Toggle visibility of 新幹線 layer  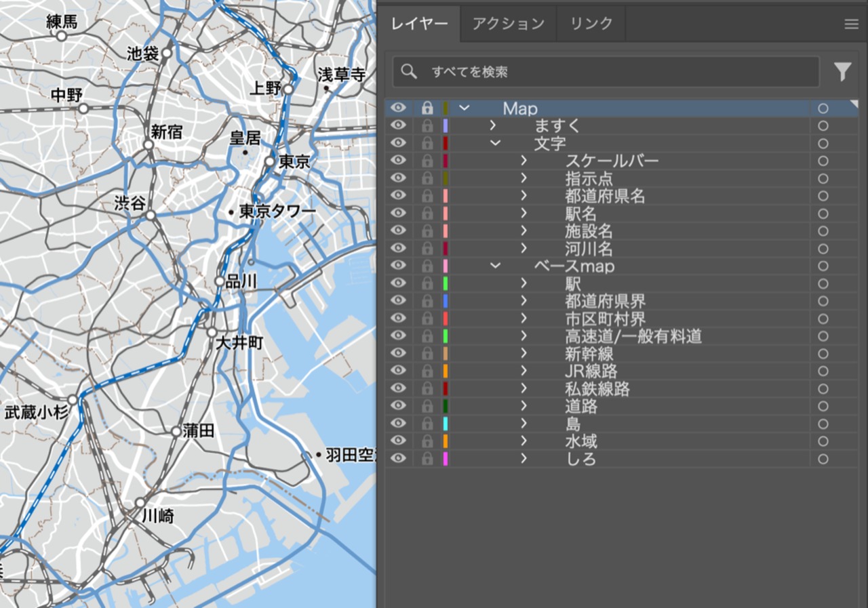(x=399, y=353)
